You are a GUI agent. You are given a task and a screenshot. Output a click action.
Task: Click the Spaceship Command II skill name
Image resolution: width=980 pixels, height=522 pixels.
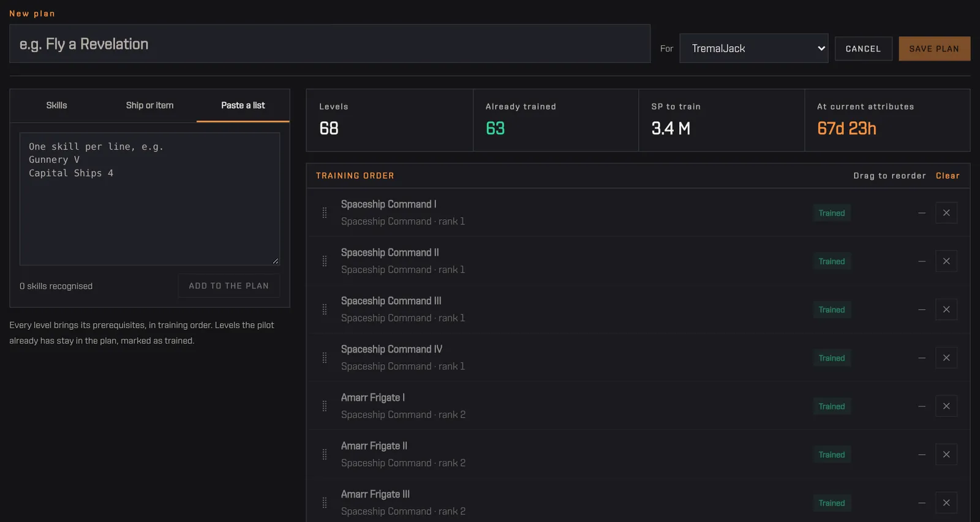click(390, 253)
